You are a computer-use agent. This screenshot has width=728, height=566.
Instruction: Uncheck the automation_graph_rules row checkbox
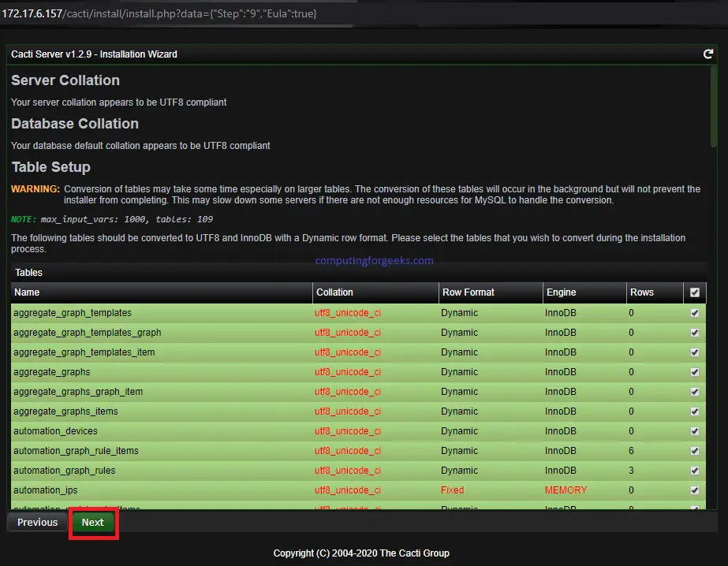point(695,471)
